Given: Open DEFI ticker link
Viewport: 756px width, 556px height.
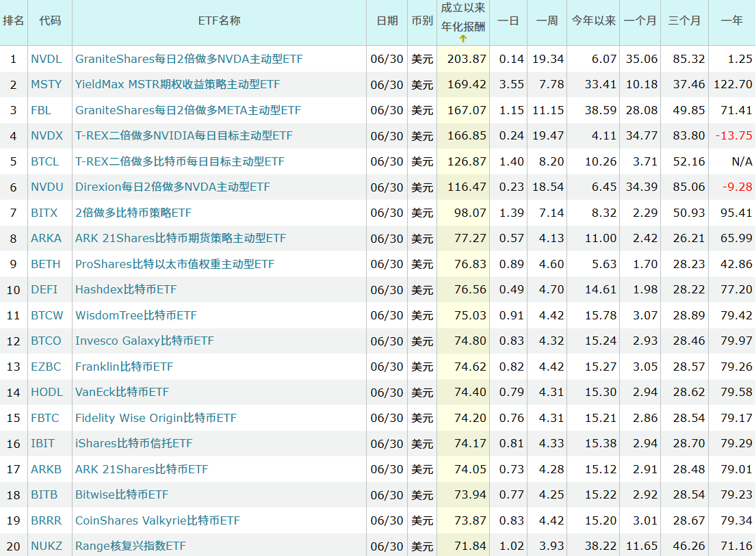Looking at the screenshot, I should click(44, 289).
